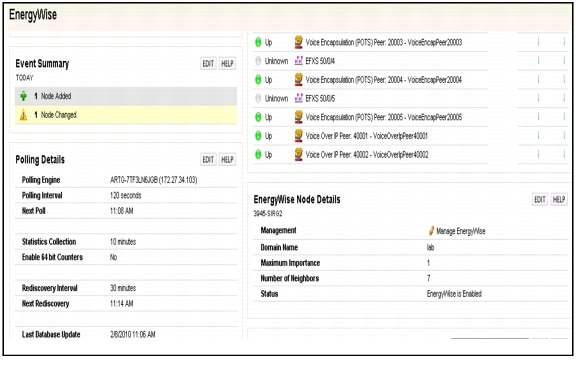Edit the EnergyWise Node Details panel
This screenshot has width=576, height=384.
click(540, 200)
